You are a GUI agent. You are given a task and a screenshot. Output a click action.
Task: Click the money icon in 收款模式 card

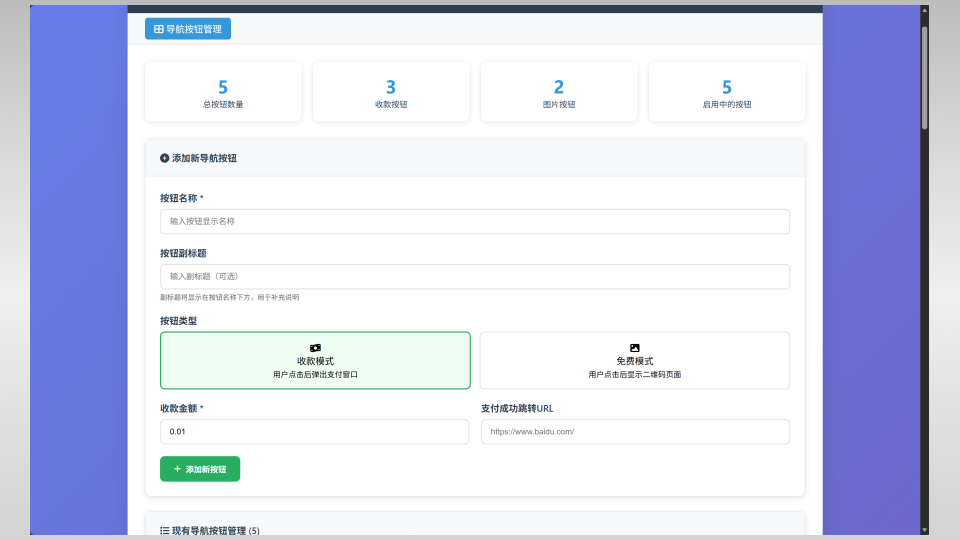(x=315, y=347)
